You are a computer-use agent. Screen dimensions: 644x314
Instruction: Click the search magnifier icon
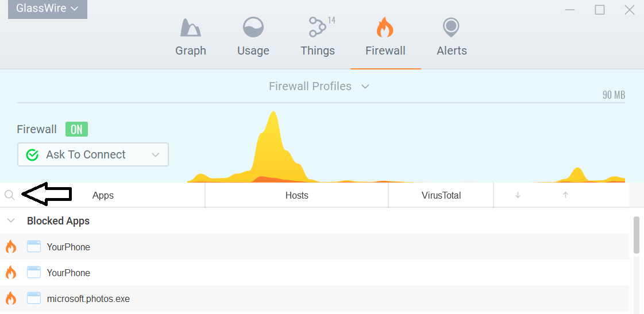pyautogui.click(x=10, y=195)
